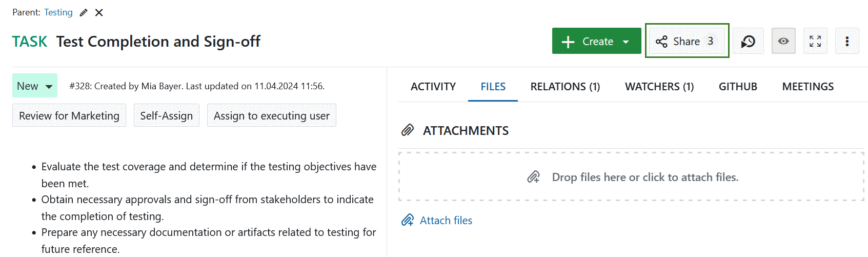Click the Review for Marketing button

pyautogui.click(x=69, y=116)
